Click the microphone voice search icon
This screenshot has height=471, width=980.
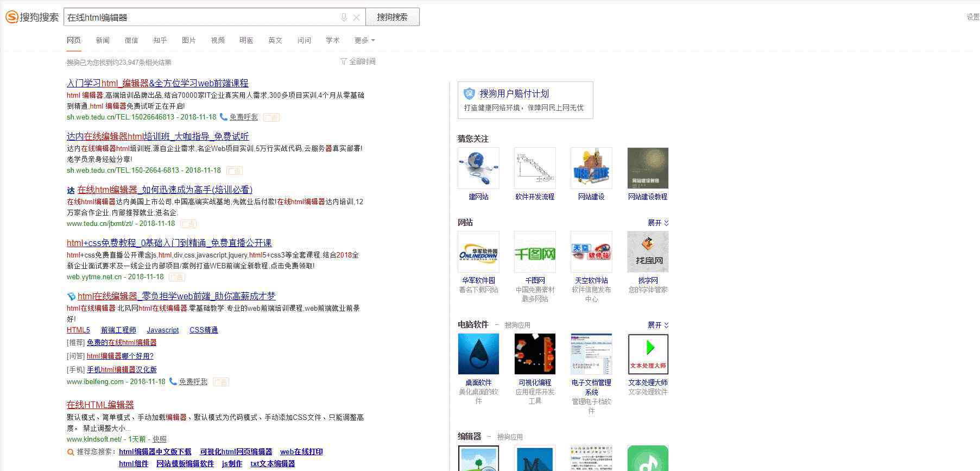click(344, 17)
